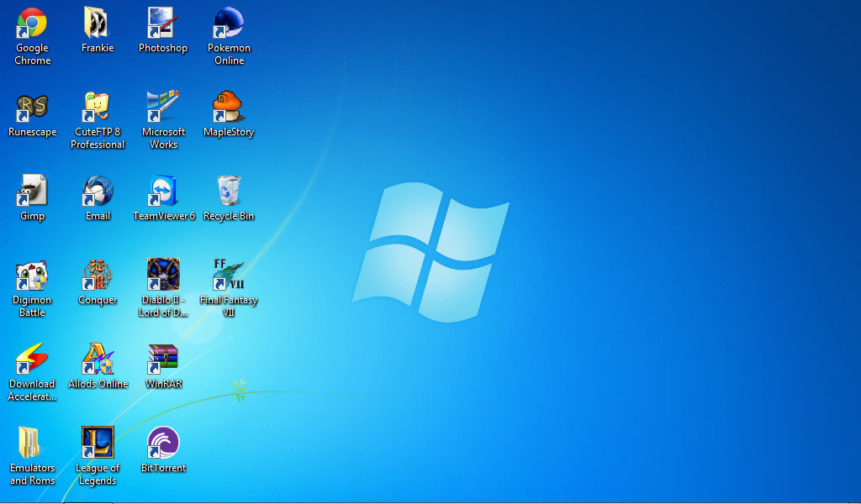861x504 pixels.
Task: Launch Final Fantasy VII
Action: [229, 275]
